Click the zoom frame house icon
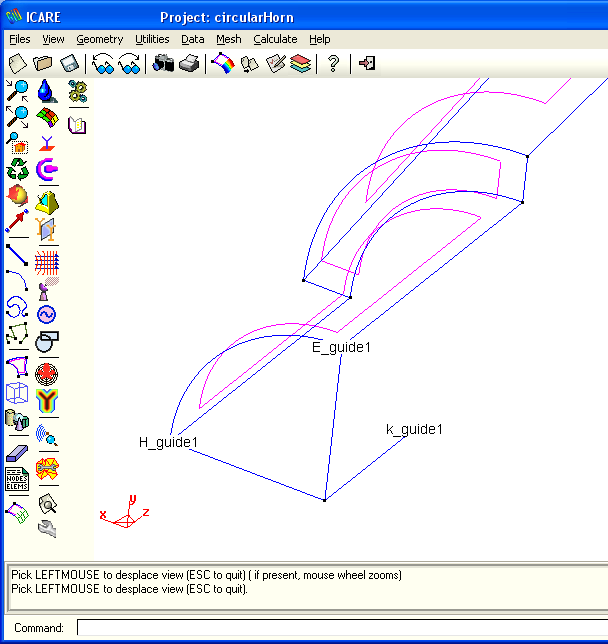The height and width of the screenshot is (644, 608). point(17,143)
